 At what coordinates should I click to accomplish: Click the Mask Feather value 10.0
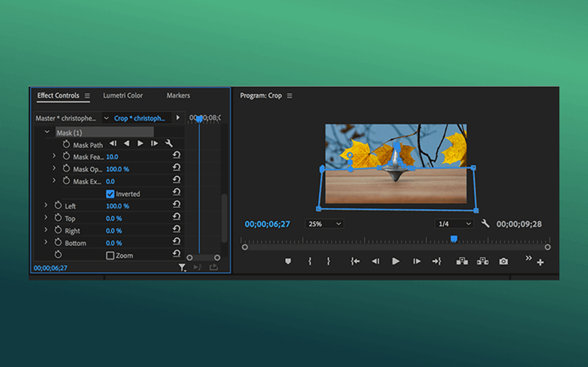[112, 157]
